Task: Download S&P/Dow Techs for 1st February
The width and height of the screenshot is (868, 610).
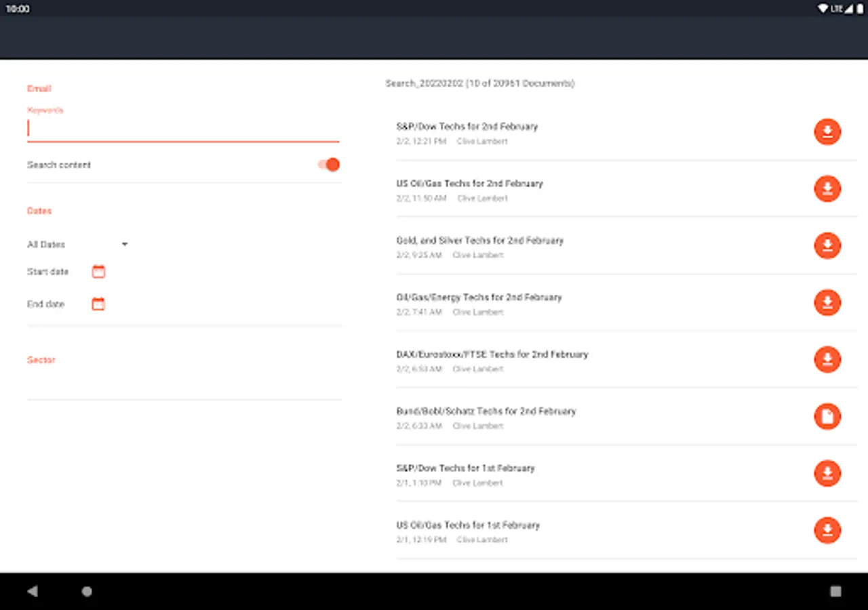Action: 827,474
